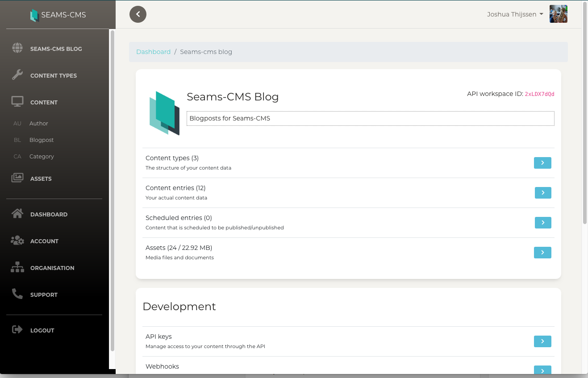Open Content via the monitor icon
The width and height of the screenshot is (588, 378).
pos(17,101)
